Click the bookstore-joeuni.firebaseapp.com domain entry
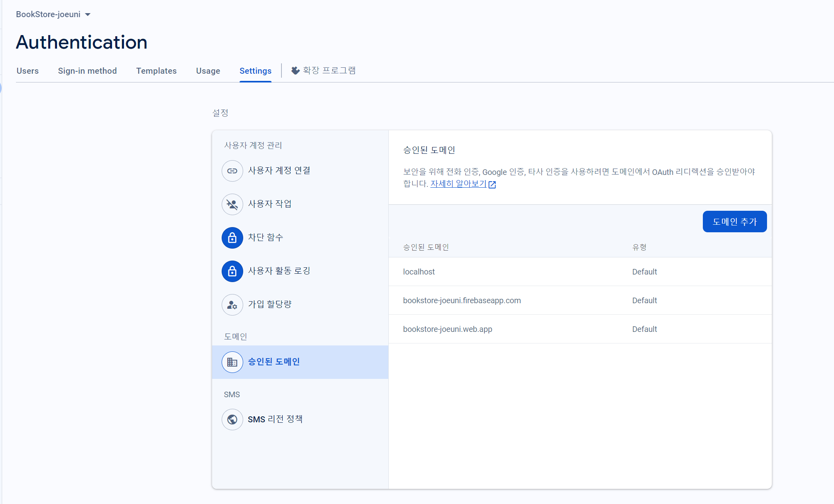This screenshot has height=504, width=834. [462, 300]
